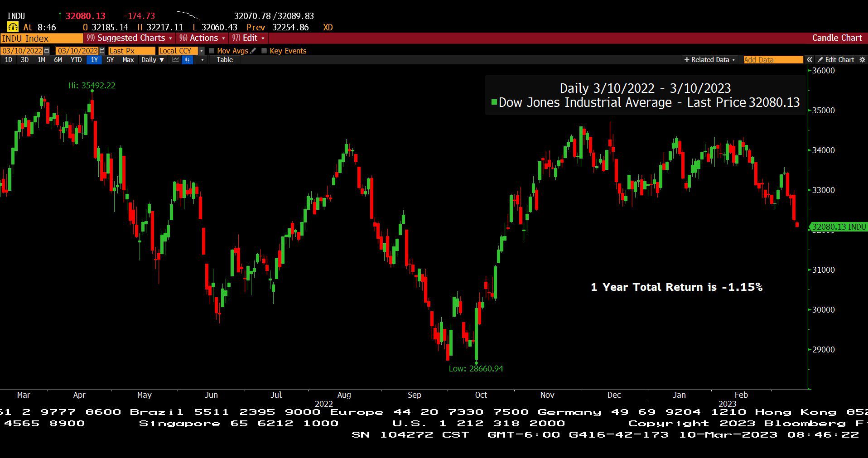This screenshot has width=868, height=458.
Task: Open the Edit dropdown menu
Action: (x=248, y=38)
